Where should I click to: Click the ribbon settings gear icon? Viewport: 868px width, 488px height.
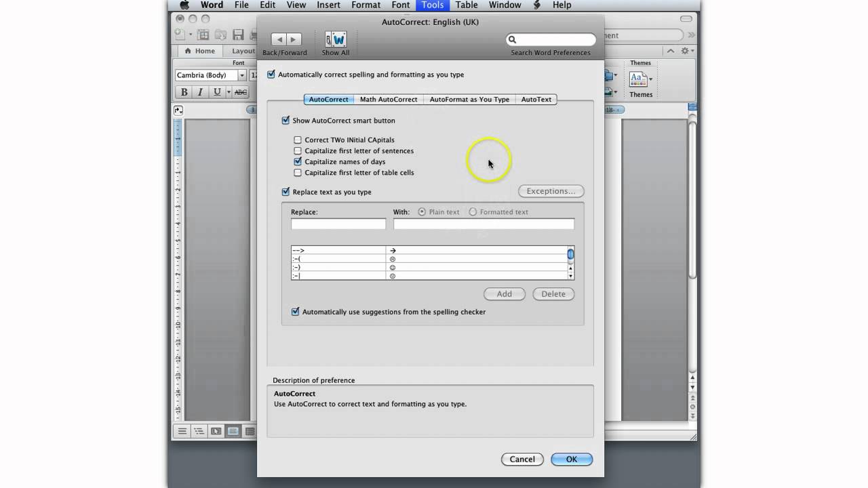point(684,51)
